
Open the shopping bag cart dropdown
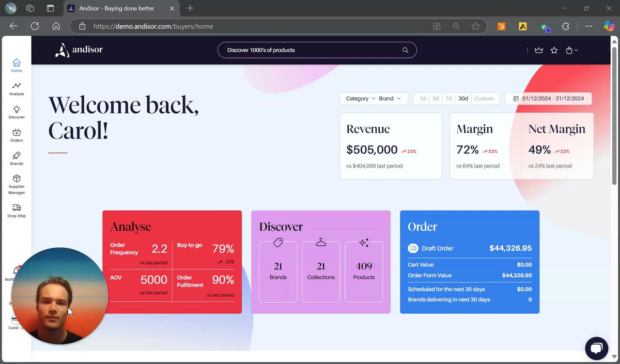572,50
